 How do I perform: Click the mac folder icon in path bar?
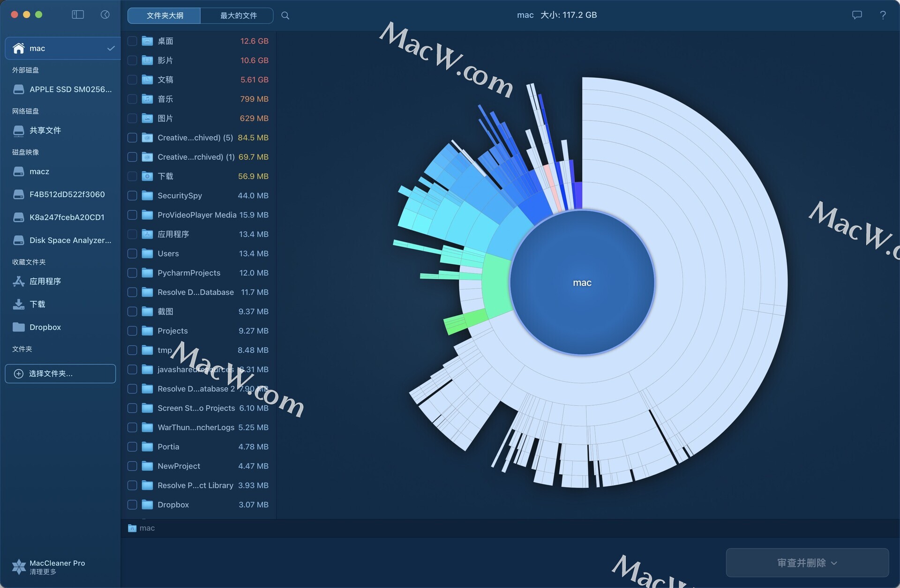(x=132, y=528)
